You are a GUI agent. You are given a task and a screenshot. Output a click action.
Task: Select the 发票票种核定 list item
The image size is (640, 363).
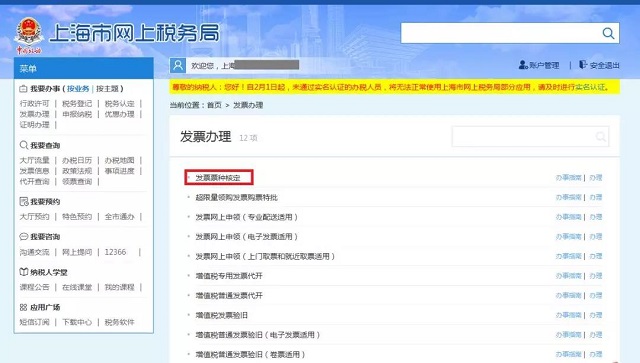pyautogui.click(x=218, y=178)
